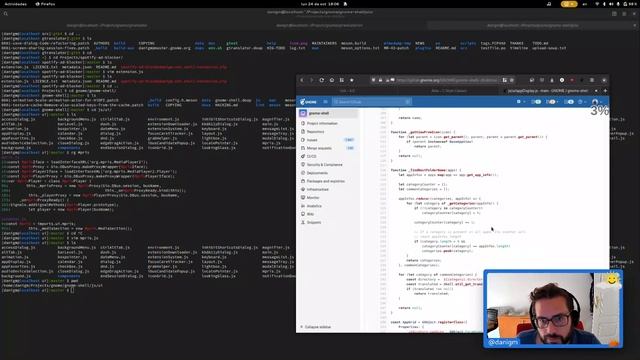Open GitLab to-do list counter
The image size is (640, 360).
point(569,102)
